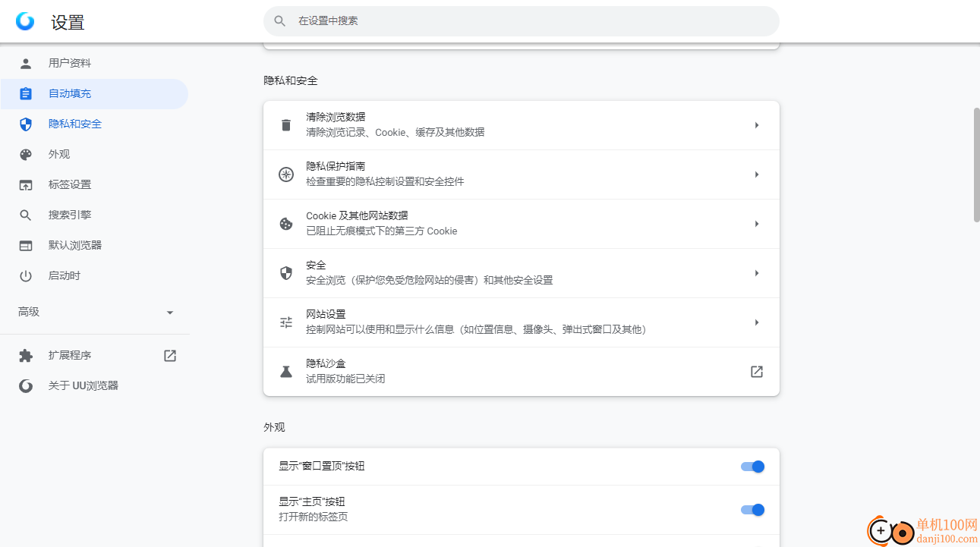Click the 设置 page title
Screen dimensions: 980x547
(68, 23)
